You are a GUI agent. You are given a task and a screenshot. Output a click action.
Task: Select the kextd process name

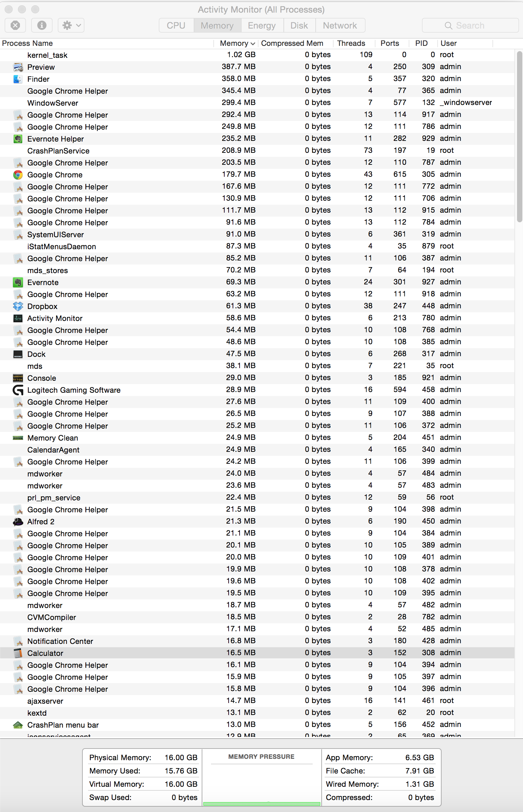point(37,713)
